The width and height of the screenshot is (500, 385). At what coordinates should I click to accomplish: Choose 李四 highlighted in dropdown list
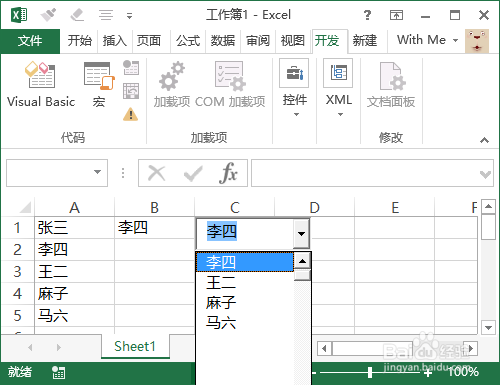point(245,262)
